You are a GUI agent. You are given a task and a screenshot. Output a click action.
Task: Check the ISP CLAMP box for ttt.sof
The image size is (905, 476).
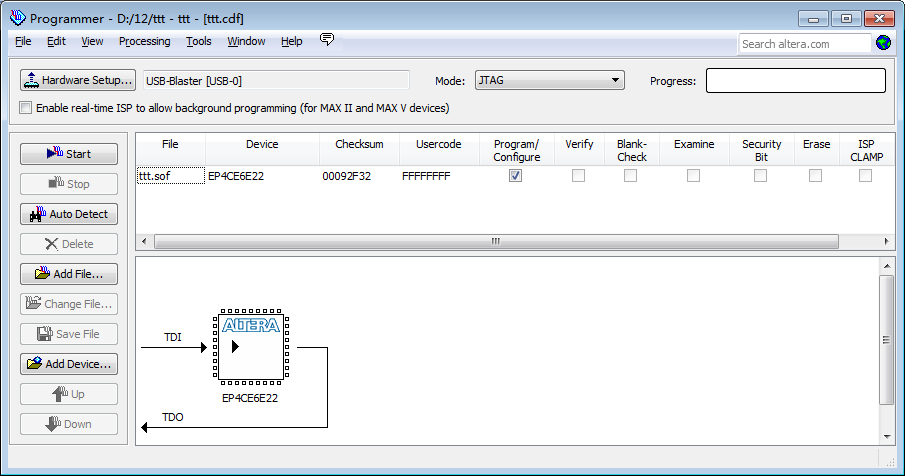point(865,175)
